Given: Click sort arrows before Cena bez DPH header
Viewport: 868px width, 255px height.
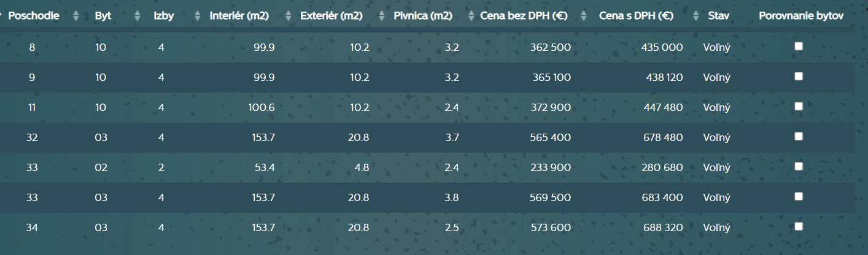Looking at the screenshot, I should click(471, 17).
